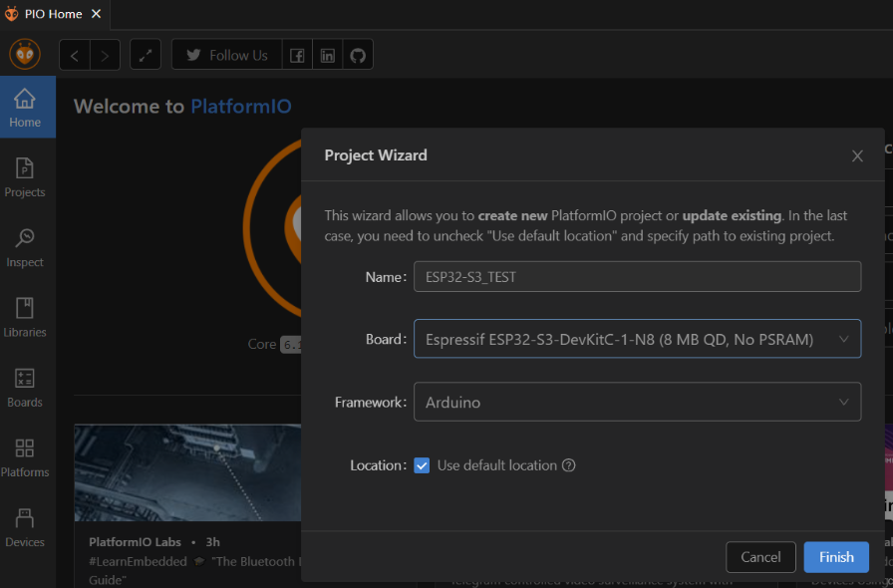Click the GitHub icon in toolbar
Screen dimensions: 893x588
coord(359,55)
